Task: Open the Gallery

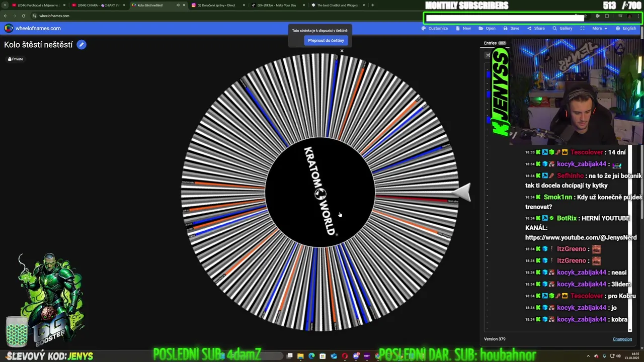Action: tap(562, 28)
